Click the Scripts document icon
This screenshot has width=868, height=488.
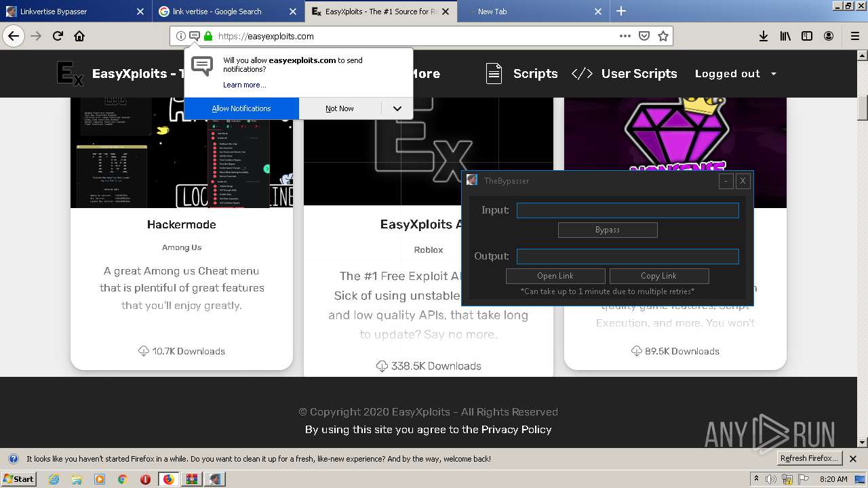(494, 74)
